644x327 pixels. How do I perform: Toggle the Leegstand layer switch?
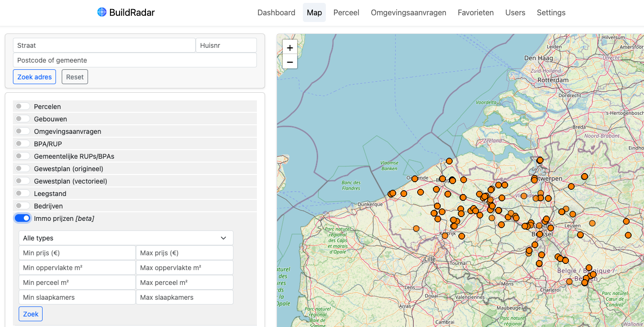[x=22, y=194]
